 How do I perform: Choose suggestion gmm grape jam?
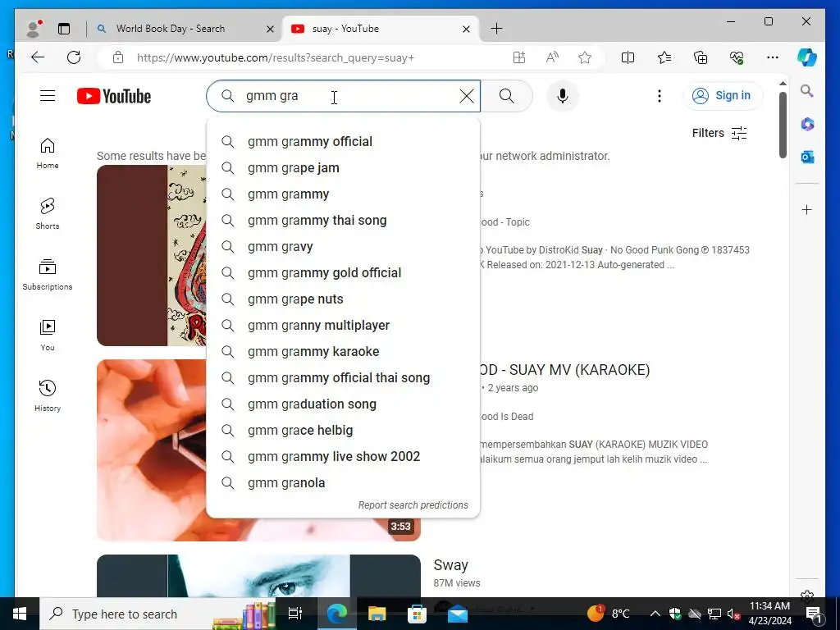point(343,167)
